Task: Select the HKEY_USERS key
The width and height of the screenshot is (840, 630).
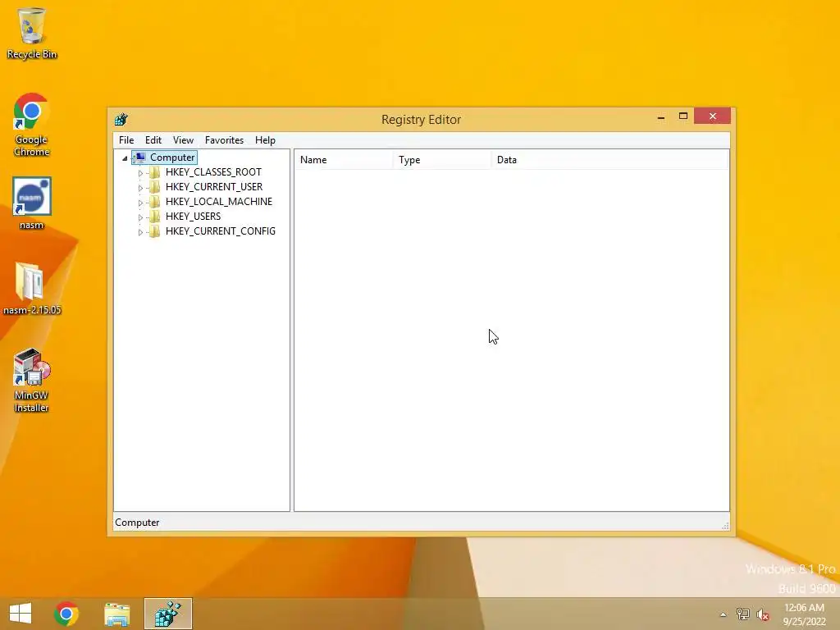Action: click(x=193, y=217)
